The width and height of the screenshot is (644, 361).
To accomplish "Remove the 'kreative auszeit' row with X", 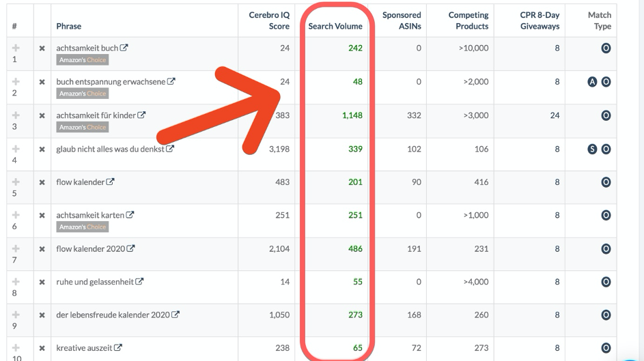I will point(42,348).
